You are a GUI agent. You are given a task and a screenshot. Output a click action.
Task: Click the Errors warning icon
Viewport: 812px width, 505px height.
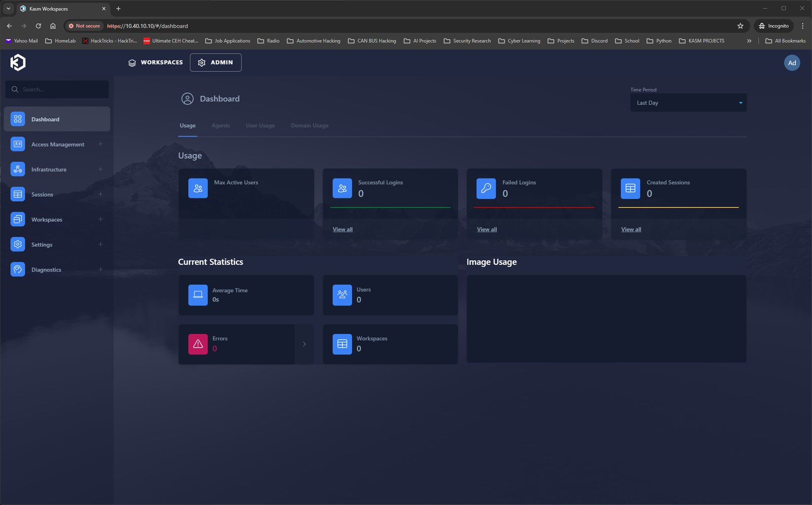click(198, 344)
